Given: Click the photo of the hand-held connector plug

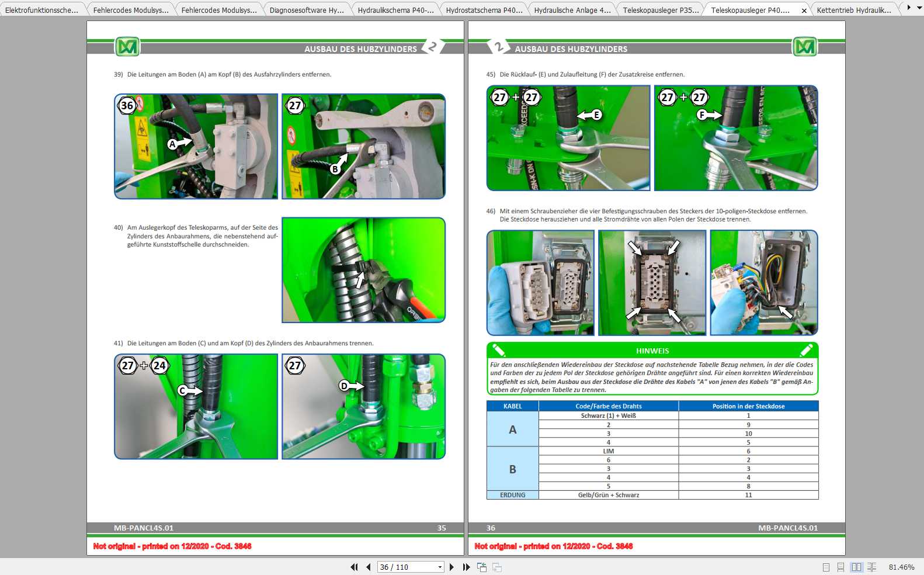Looking at the screenshot, I should point(540,283).
